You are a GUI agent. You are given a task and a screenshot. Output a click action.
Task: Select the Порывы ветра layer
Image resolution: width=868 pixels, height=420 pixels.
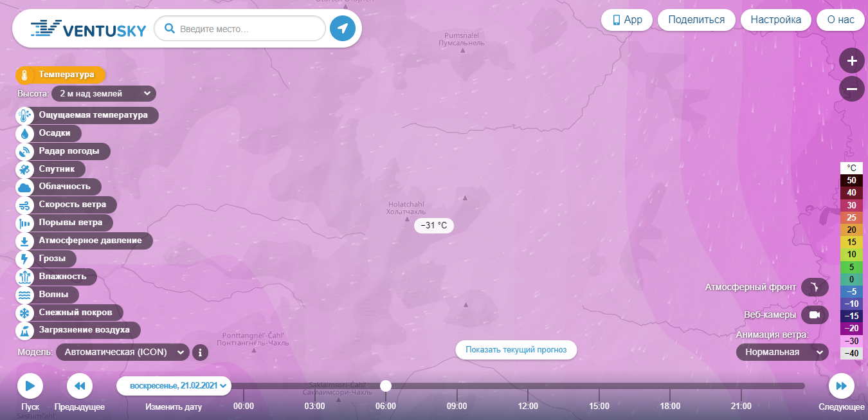click(64, 223)
